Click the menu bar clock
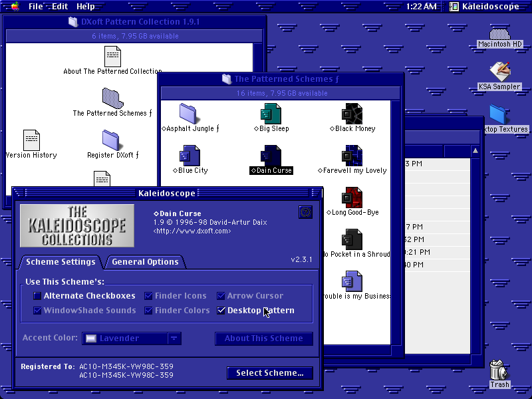 [x=421, y=7]
